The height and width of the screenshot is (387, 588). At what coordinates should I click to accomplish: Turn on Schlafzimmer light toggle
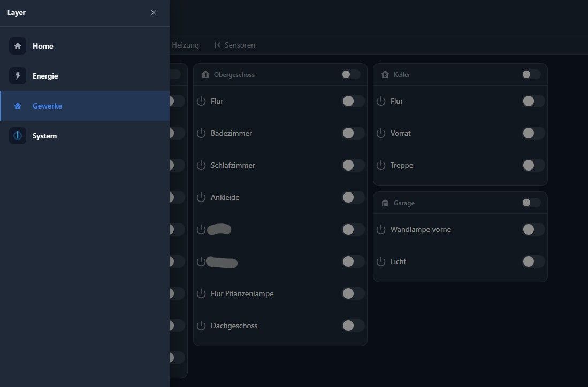tap(353, 165)
